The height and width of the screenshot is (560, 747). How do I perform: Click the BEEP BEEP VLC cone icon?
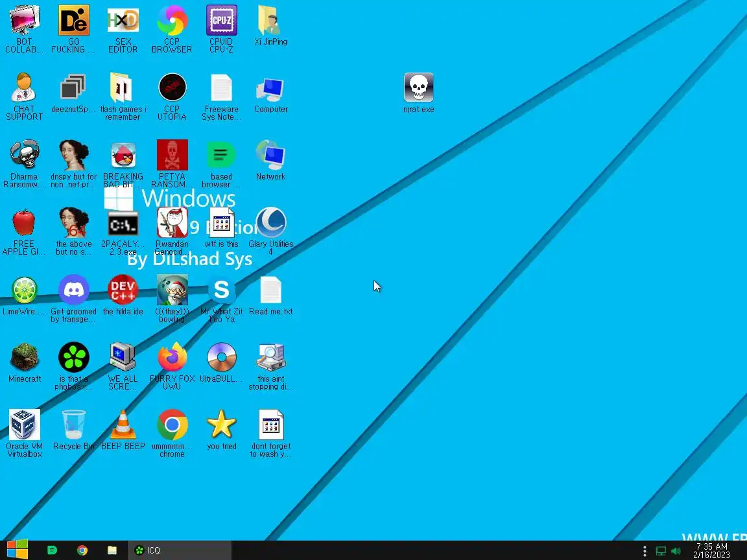123,425
